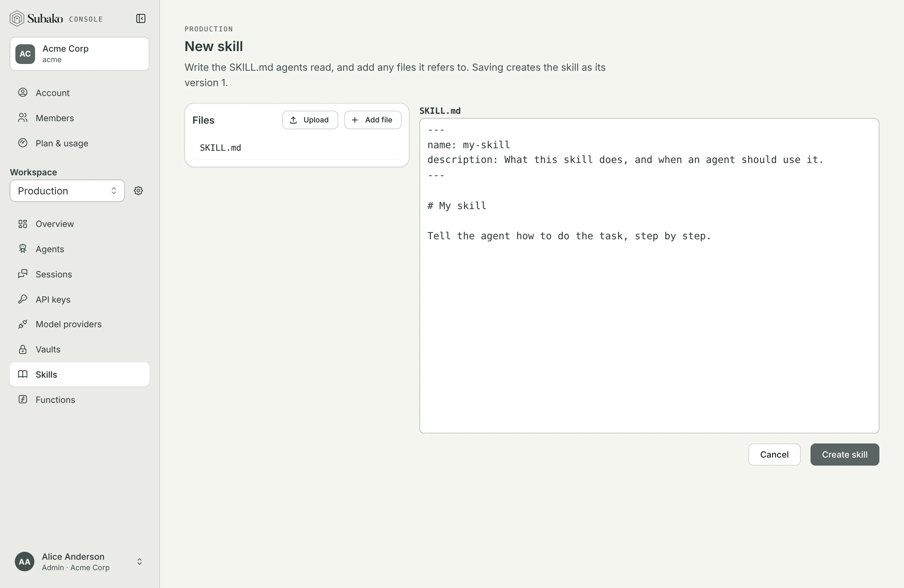
Task: Click the Sessions chat icon
Action: coord(23,274)
